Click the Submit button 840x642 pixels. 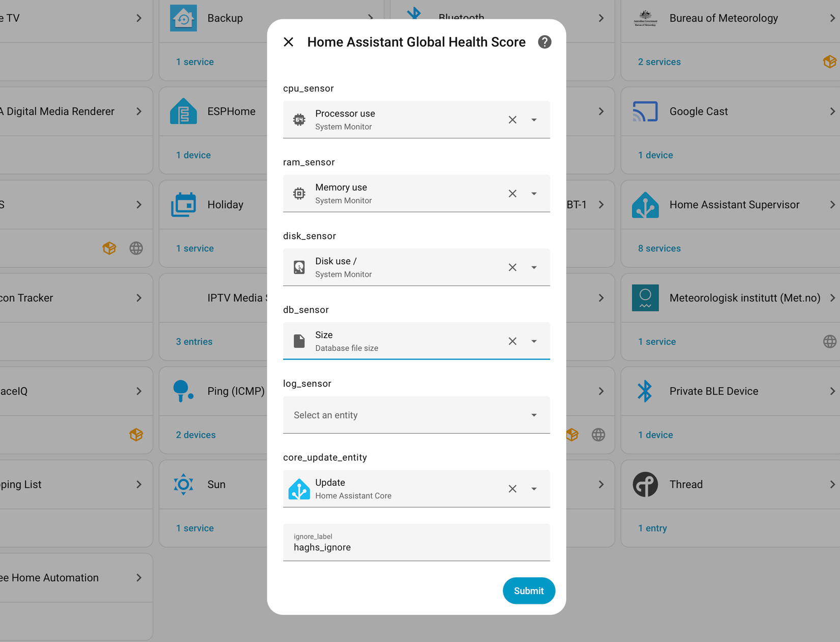(x=529, y=591)
